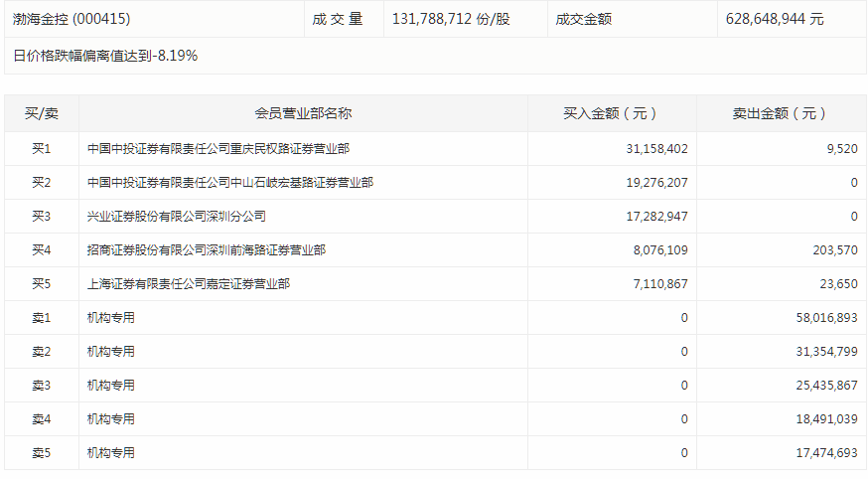Click the 日价格跌幅偏离值达到-8.19% notice text

[105, 56]
